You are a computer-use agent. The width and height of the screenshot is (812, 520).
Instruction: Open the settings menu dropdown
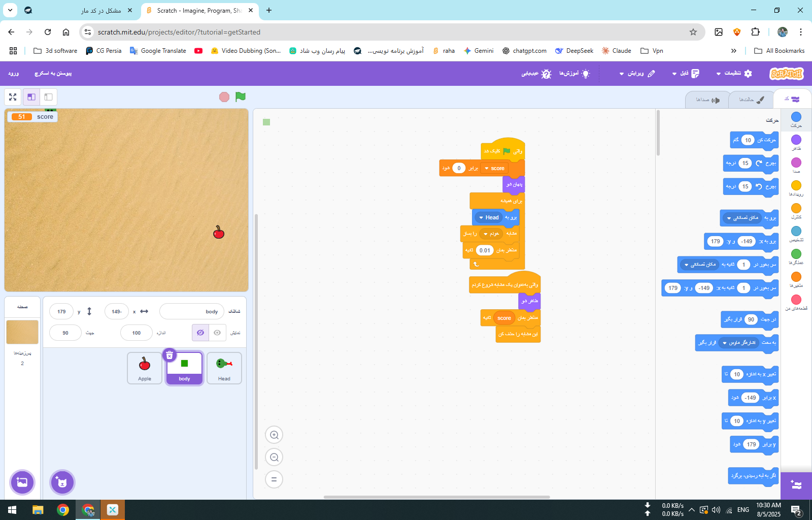click(734, 74)
